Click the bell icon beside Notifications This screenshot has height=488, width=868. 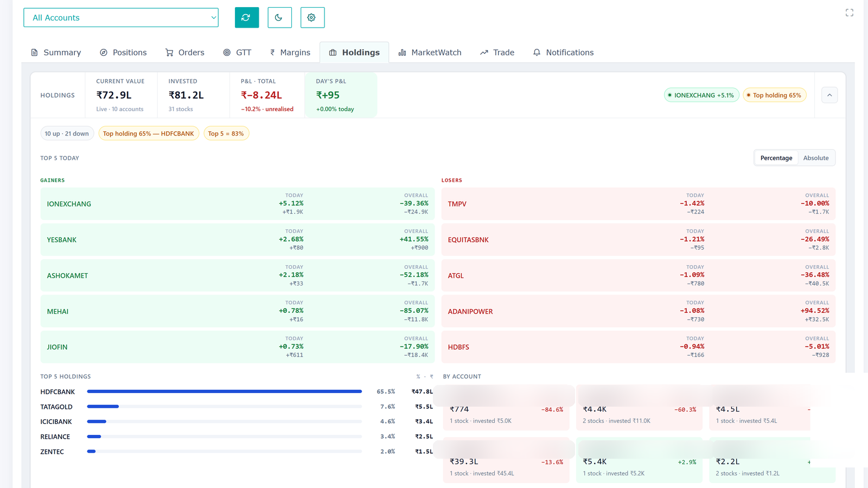coord(537,53)
